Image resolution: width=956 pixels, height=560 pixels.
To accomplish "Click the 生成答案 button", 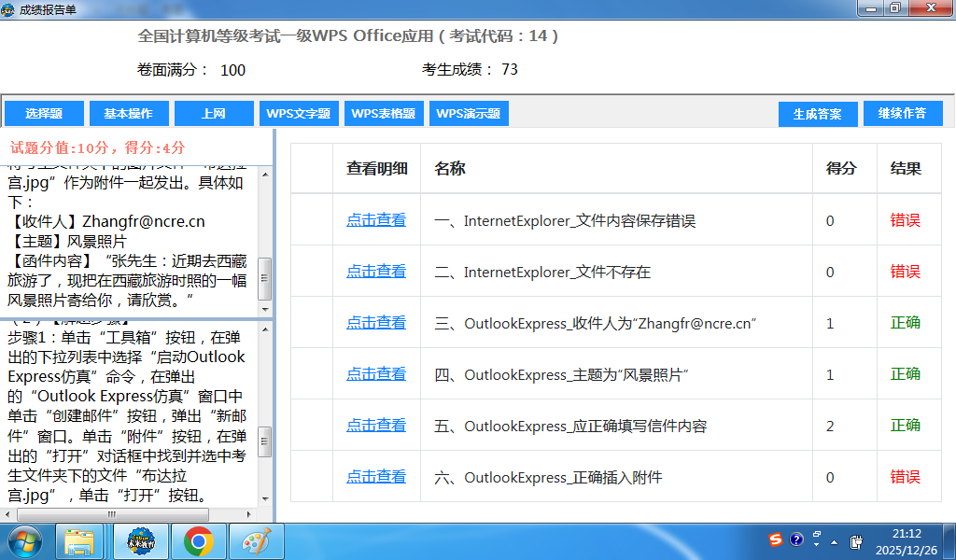I will (818, 114).
